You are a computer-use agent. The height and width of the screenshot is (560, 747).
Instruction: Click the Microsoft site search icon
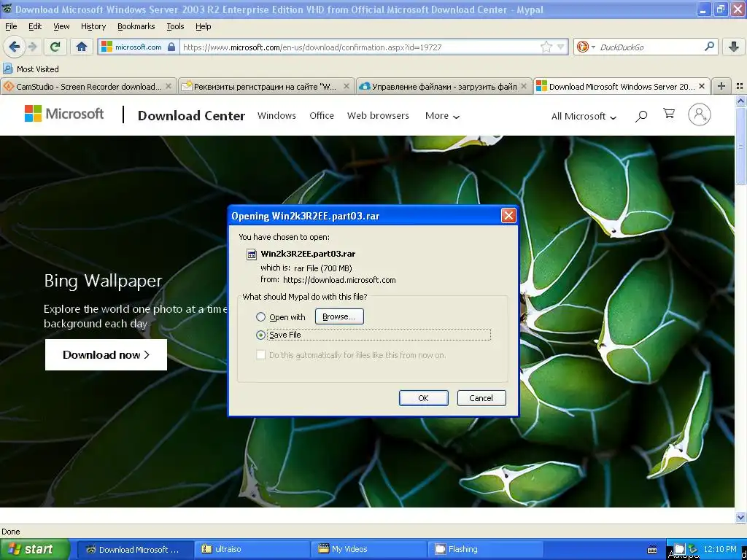click(x=641, y=116)
